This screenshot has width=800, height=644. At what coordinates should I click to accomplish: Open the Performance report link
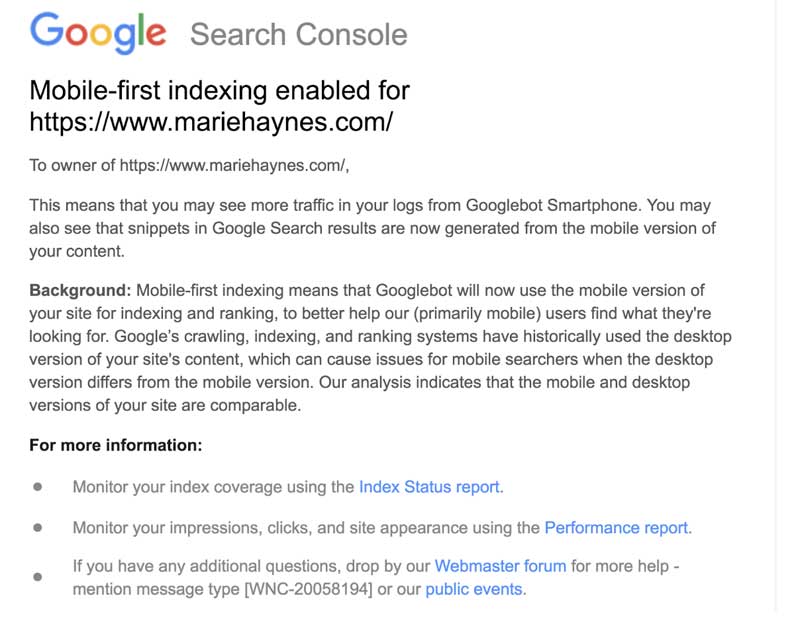[616, 527]
